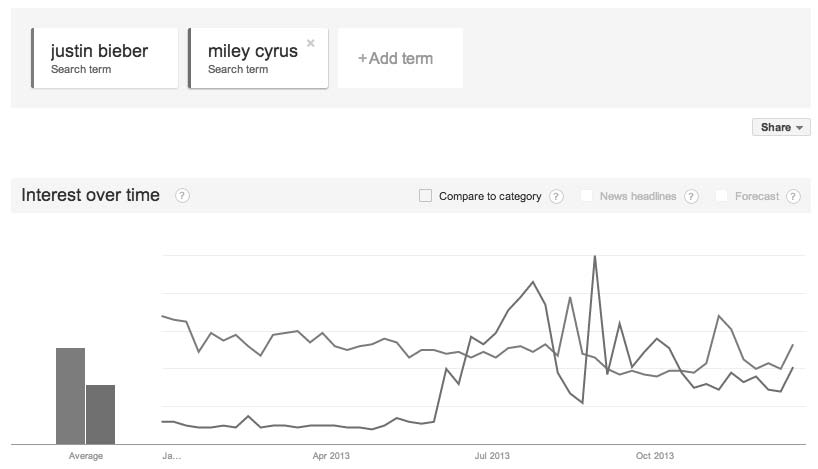
Task: Open help icon beside Compare to category
Action: tap(556, 196)
